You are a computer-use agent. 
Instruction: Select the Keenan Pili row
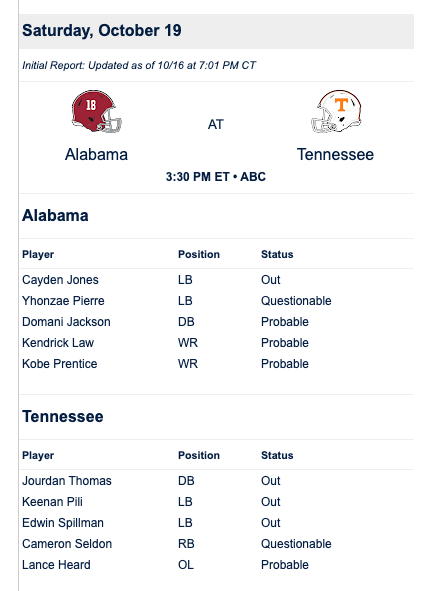click(x=216, y=502)
